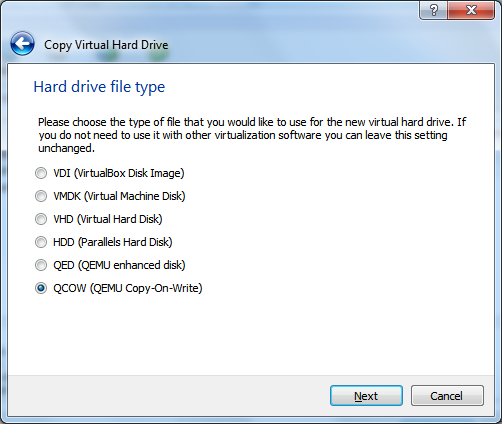Select the VDI radio button circle
Viewport: 502px width, 424px height.
(41, 173)
